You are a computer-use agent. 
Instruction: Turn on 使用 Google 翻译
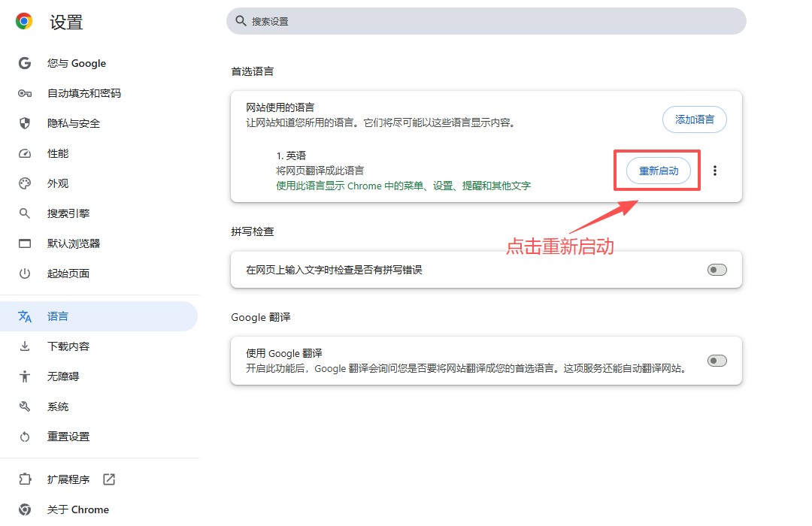tap(717, 360)
